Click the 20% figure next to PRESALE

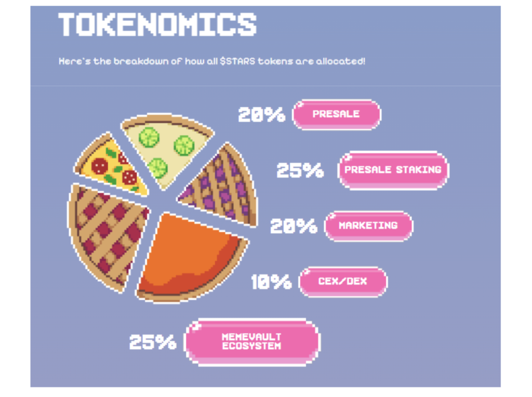pos(262,115)
